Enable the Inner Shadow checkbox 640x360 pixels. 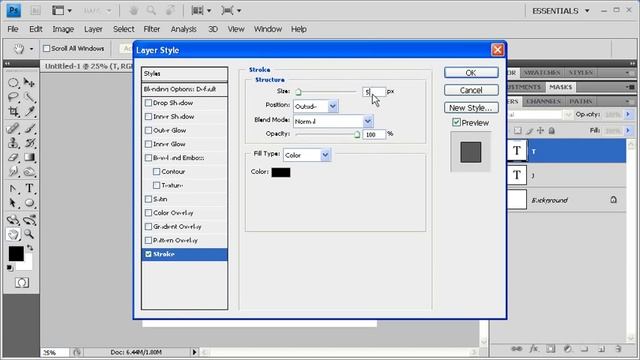pos(149,117)
